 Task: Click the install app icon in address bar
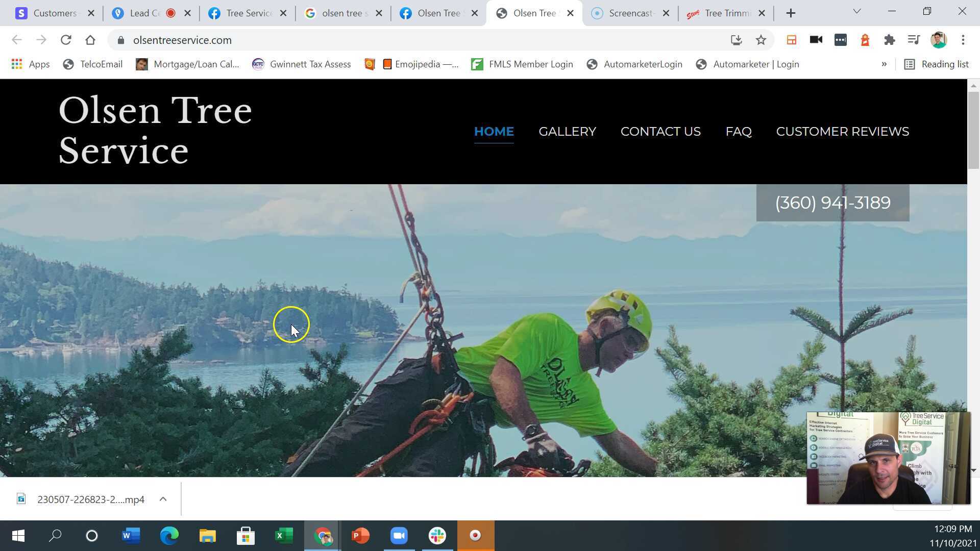(x=736, y=40)
